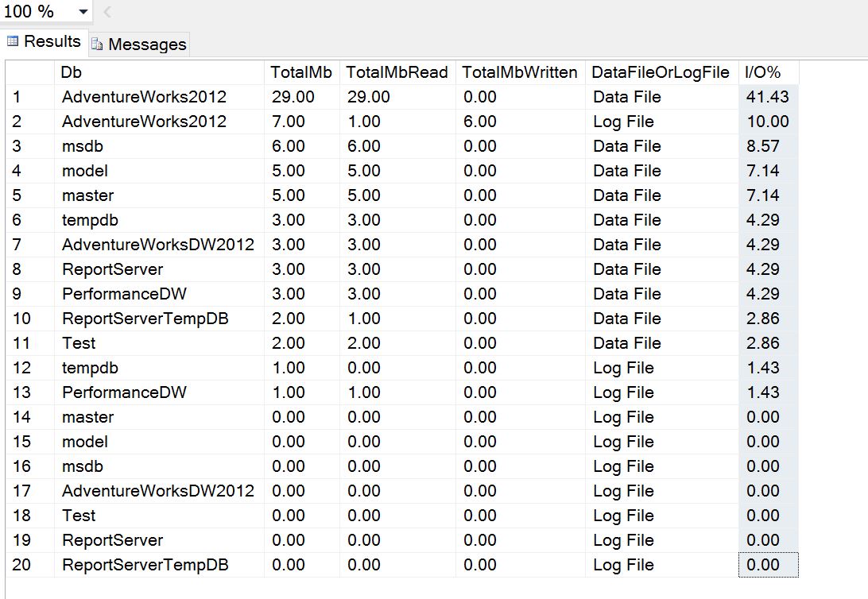Click ReportServerTempDB cell in row 20
Image resolution: width=868 pixels, height=599 pixels.
(x=160, y=565)
